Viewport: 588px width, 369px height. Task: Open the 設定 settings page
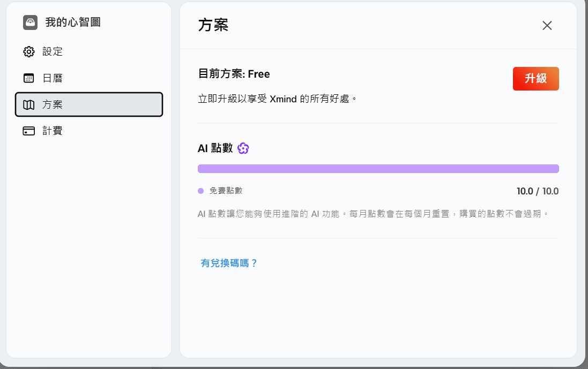(x=52, y=51)
